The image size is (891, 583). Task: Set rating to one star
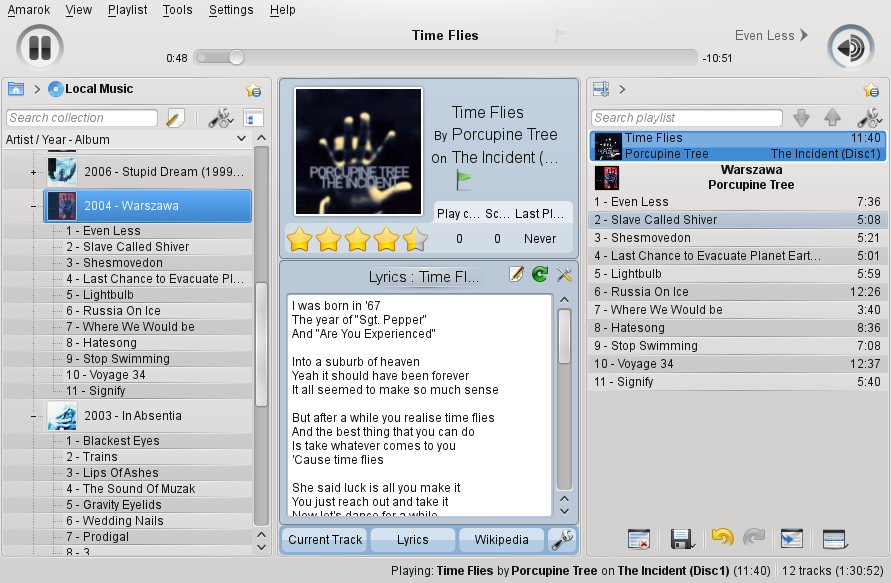299,239
